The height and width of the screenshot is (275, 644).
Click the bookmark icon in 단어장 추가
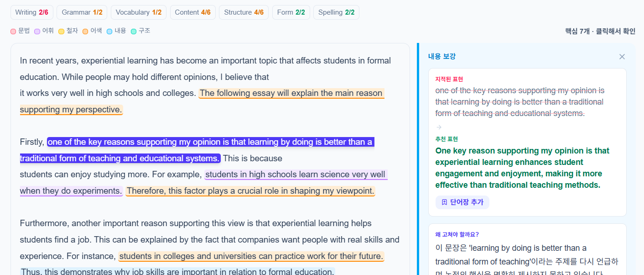click(444, 202)
